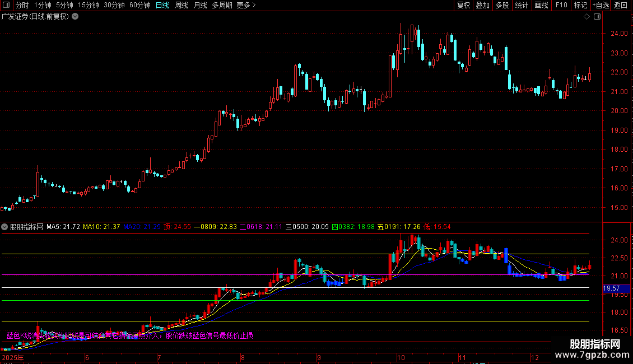Click the 复权 adjustment button

463,6
